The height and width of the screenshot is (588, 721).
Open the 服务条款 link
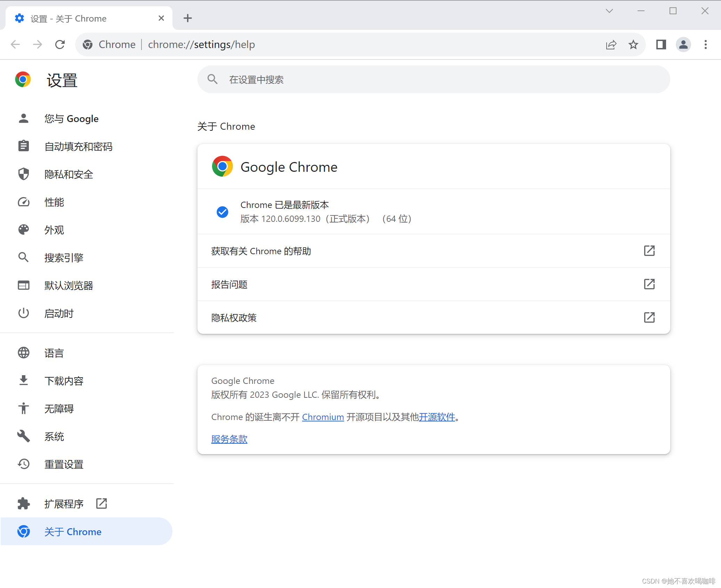[229, 439]
